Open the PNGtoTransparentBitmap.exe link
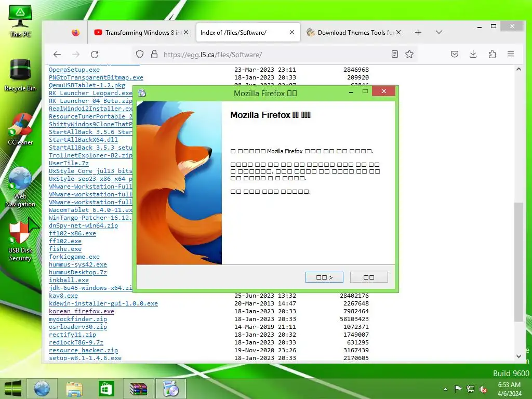532x399 pixels. coord(96,77)
